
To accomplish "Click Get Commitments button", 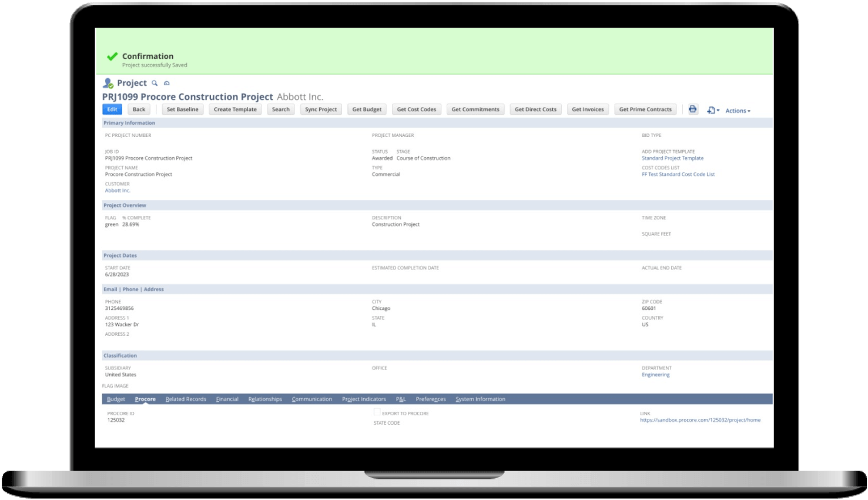I will [475, 109].
